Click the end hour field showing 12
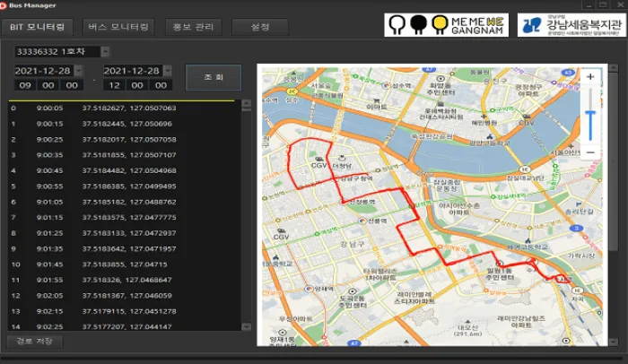Image resolution: width=628 pixels, height=364 pixels. tap(114, 85)
